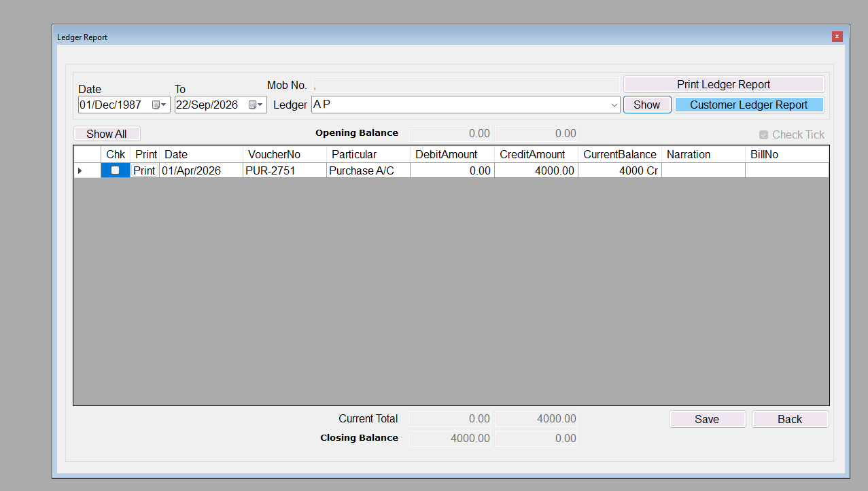This screenshot has width=868, height=491.
Task: Close the Ledger Report window
Action: click(x=837, y=37)
